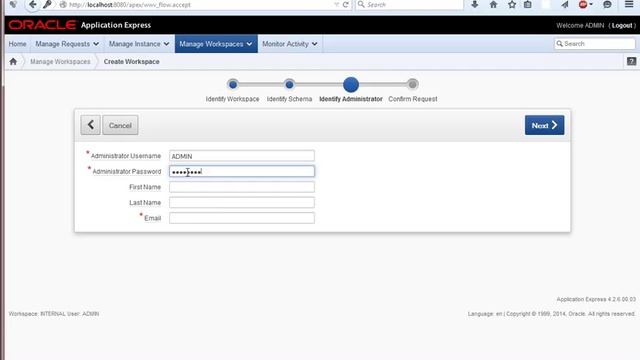Image resolution: width=640 pixels, height=360 pixels.
Task: Click Manage Workspaces breadcrumb link
Action: coord(60,62)
